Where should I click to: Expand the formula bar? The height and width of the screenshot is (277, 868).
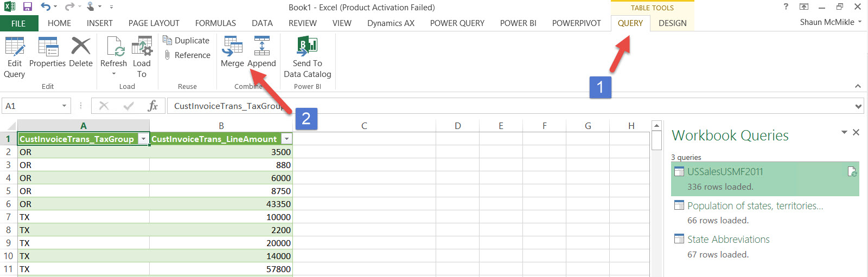pyautogui.click(x=858, y=106)
